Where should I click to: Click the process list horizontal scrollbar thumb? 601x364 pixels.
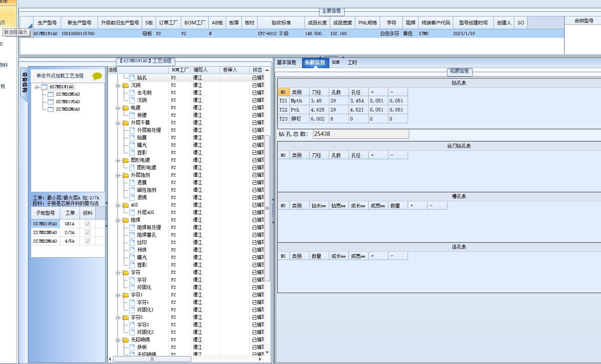152,359
